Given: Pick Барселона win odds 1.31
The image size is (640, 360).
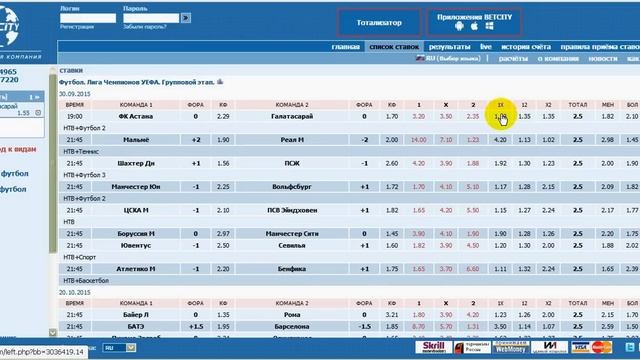Looking at the screenshot, I should tap(473, 327).
